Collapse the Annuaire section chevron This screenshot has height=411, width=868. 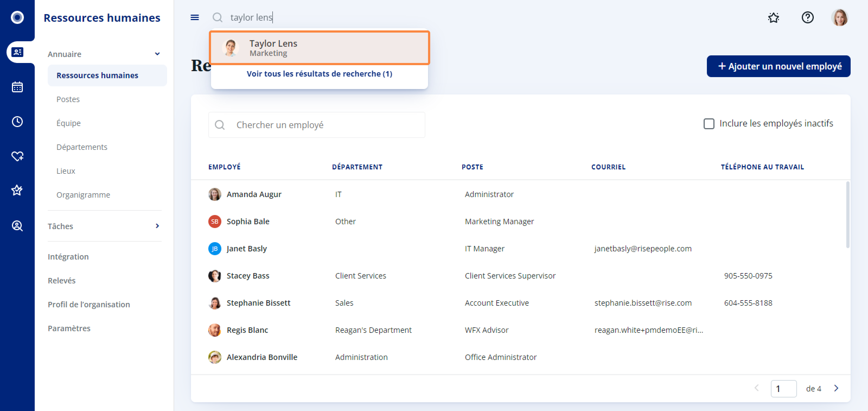pos(157,54)
